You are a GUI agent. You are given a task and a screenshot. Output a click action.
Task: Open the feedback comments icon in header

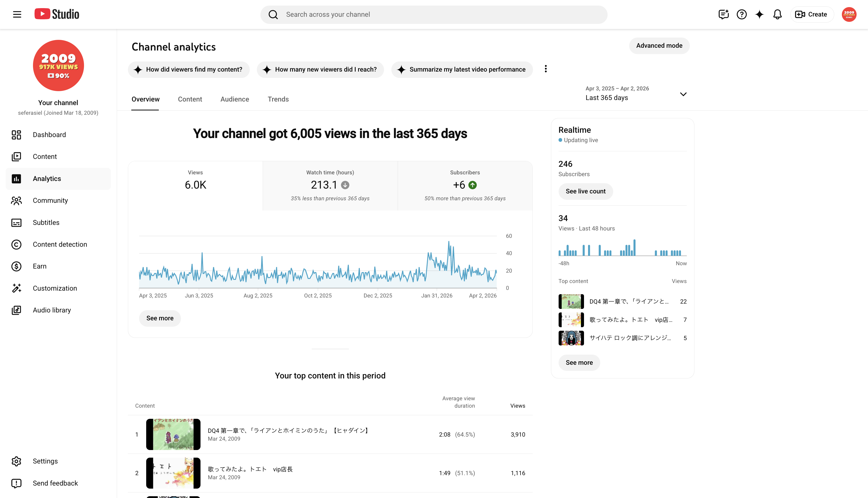pyautogui.click(x=723, y=14)
